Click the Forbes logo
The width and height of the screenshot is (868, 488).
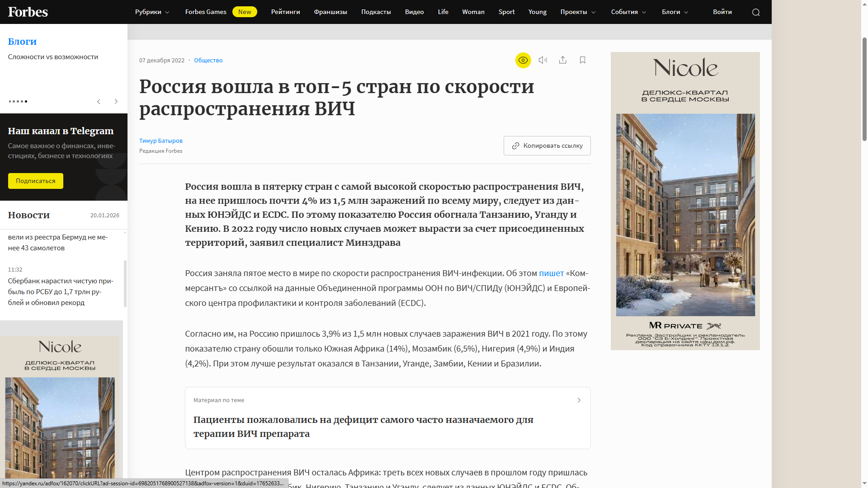click(x=28, y=12)
